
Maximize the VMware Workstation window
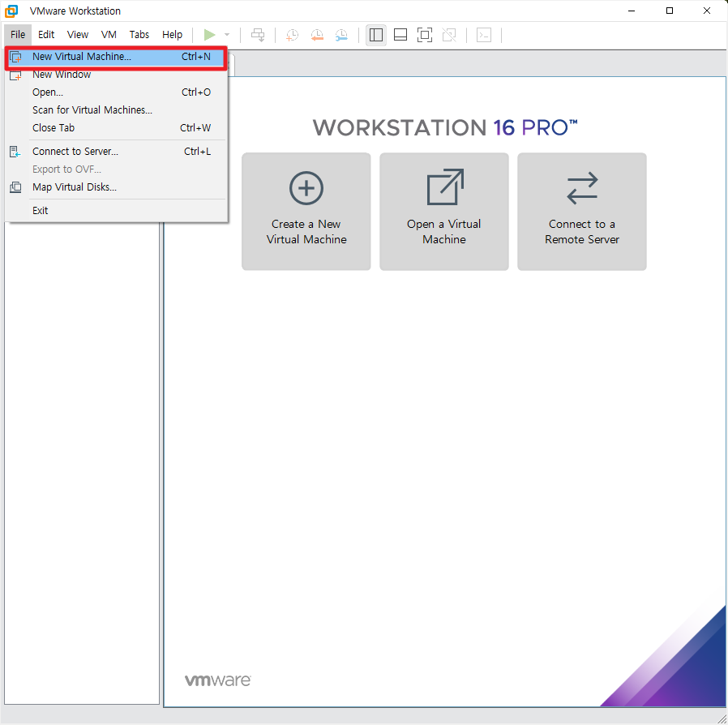(x=670, y=11)
